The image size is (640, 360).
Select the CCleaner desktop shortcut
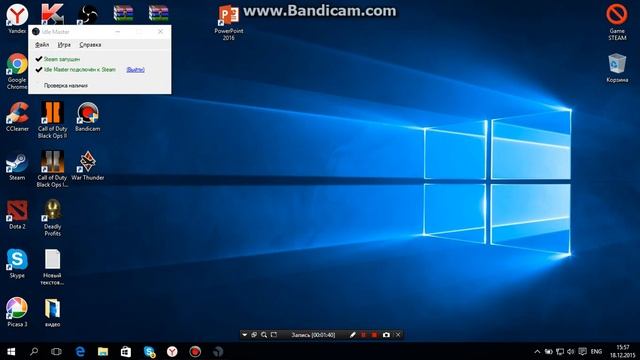17,117
